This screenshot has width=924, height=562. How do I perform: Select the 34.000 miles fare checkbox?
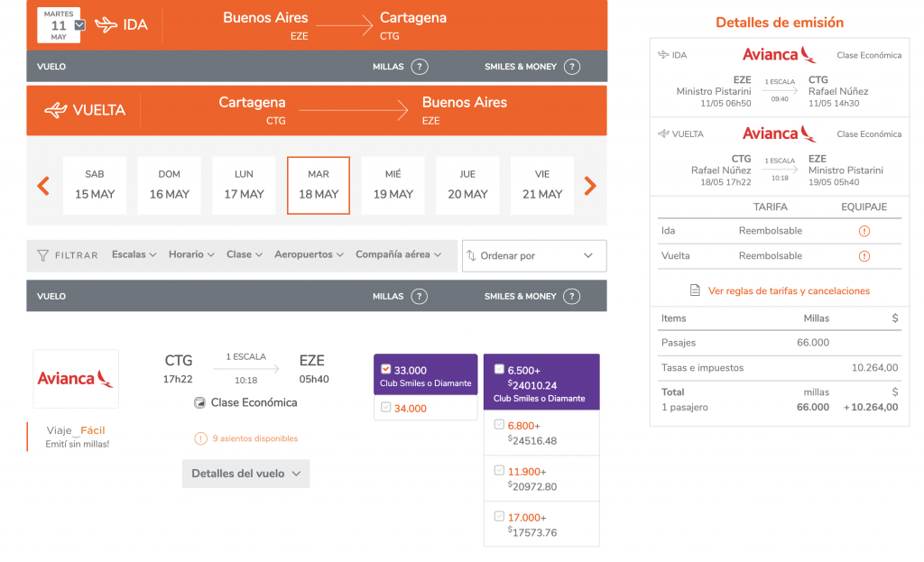click(386, 407)
